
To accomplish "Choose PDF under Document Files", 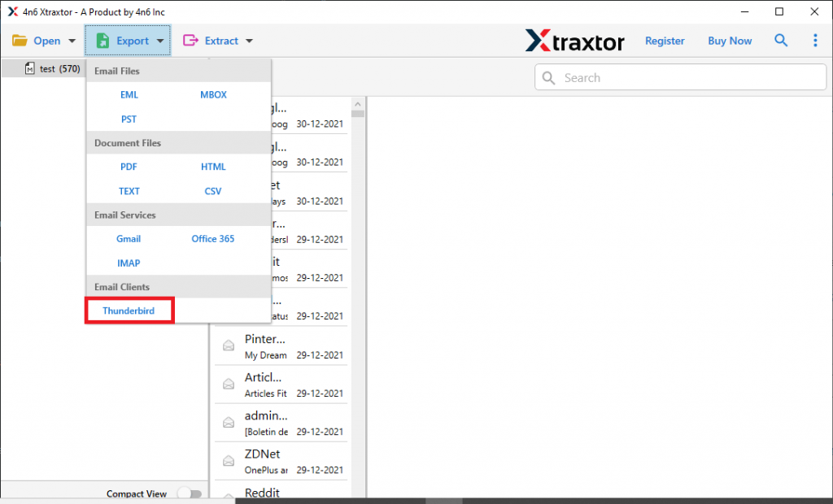I will (129, 167).
